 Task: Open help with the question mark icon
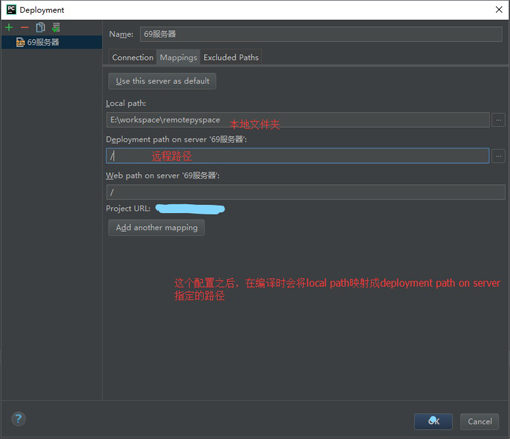click(x=18, y=419)
